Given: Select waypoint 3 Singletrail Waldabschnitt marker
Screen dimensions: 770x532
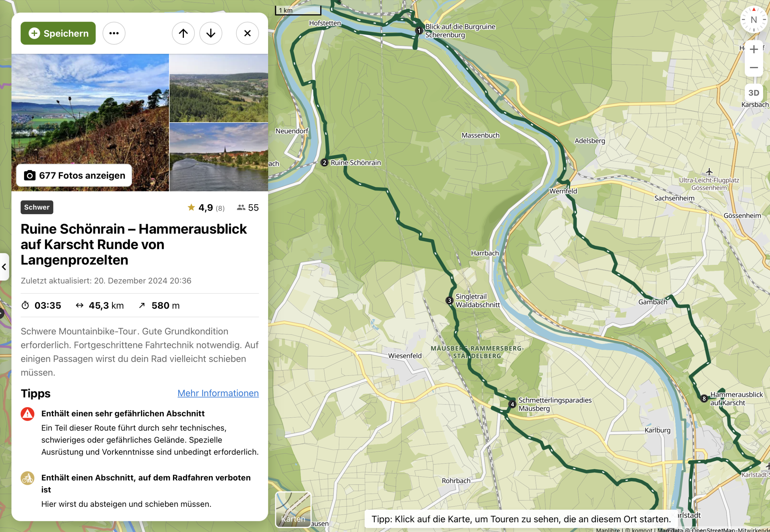Looking at the screenshot, I should pyautogui.click(x=449, y=300).
